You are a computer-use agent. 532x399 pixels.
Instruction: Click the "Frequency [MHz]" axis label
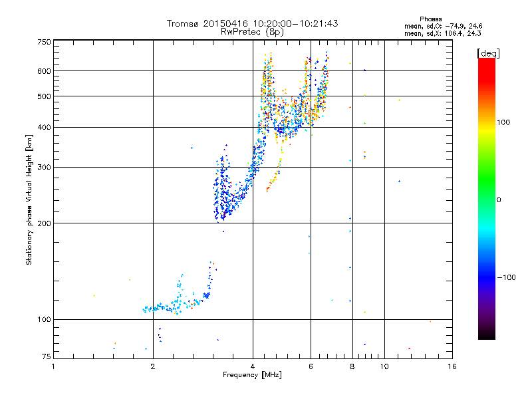[252, 375]
